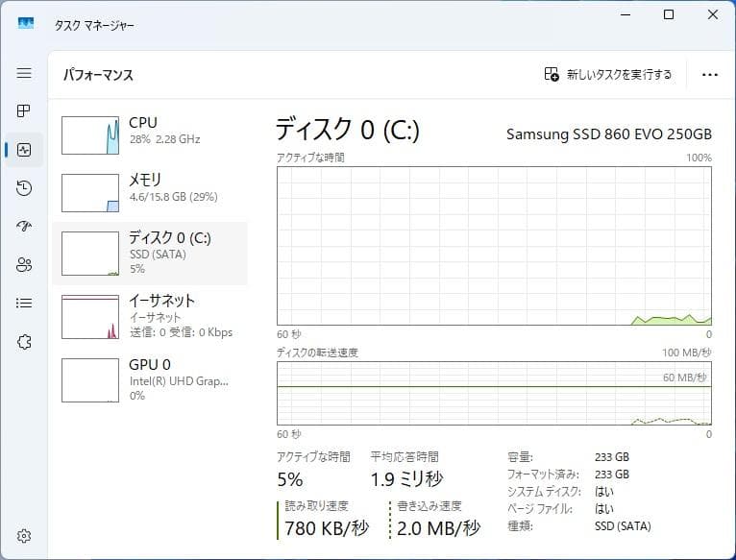Open the hamburger navigation menu

coord(24,73)
